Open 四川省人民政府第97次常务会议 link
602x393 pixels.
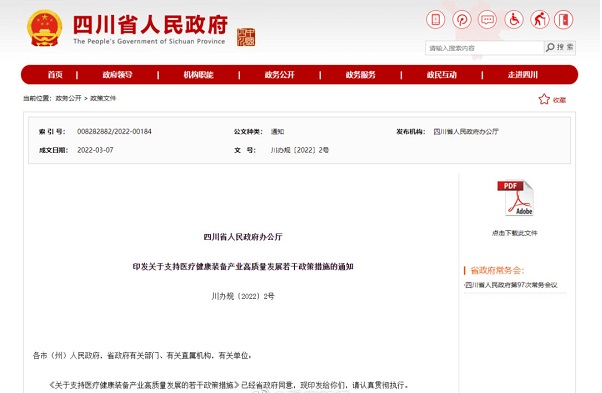(x=511, y=285)
